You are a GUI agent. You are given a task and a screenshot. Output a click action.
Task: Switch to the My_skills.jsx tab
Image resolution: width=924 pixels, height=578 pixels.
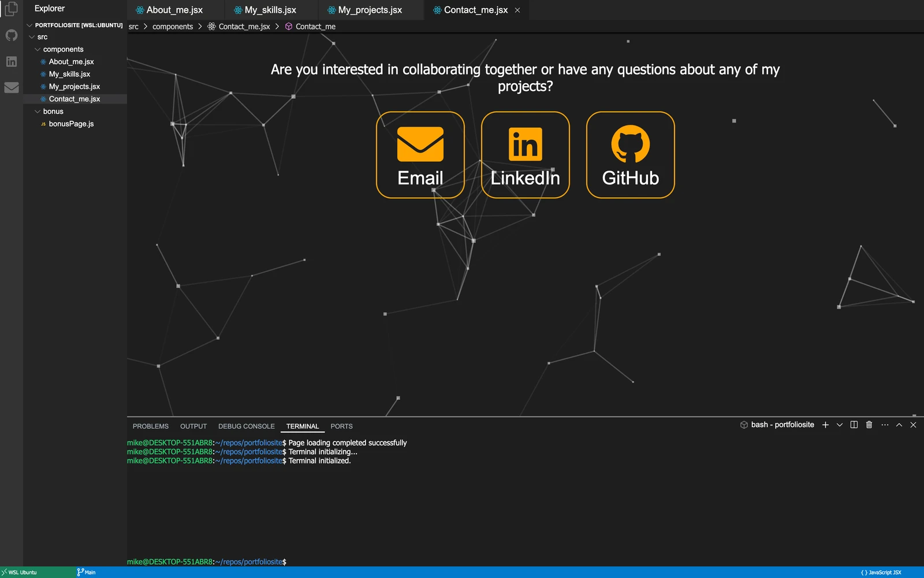pos(270,10)
